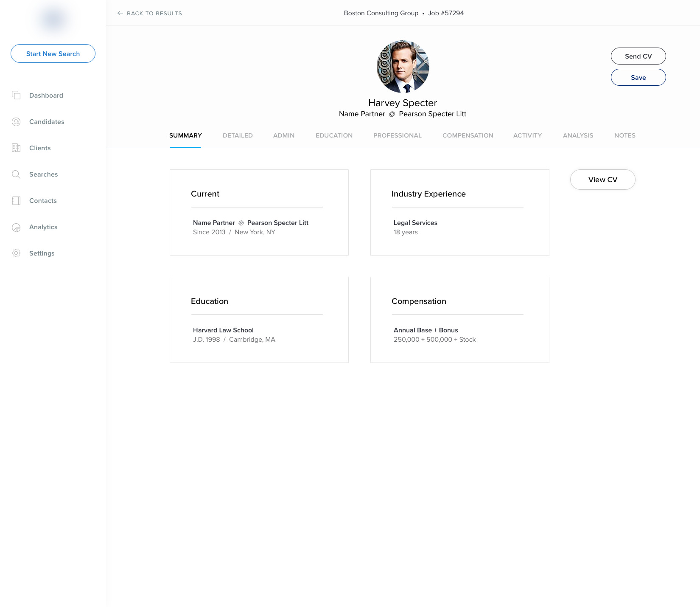Image resolution: width=700 pixels, height=607 pixels.
Task: Switch to the Detailed tab
Action: (x=238, y=135)
